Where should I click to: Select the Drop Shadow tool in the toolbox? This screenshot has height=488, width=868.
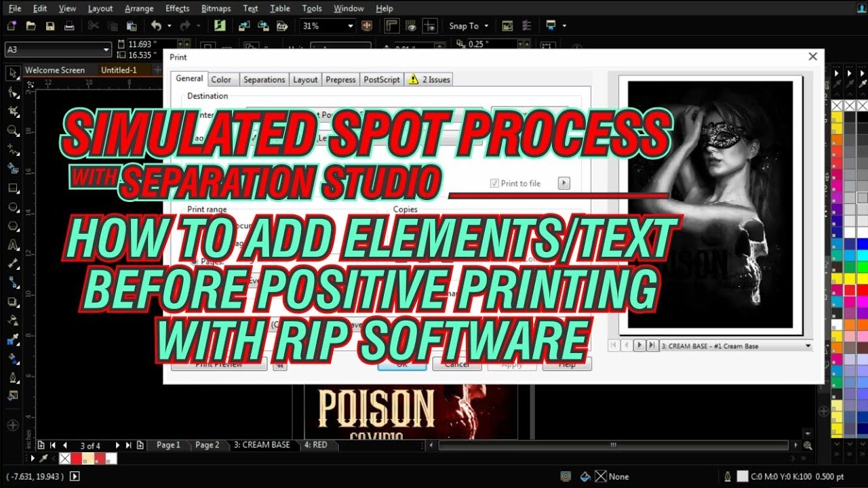12,302
